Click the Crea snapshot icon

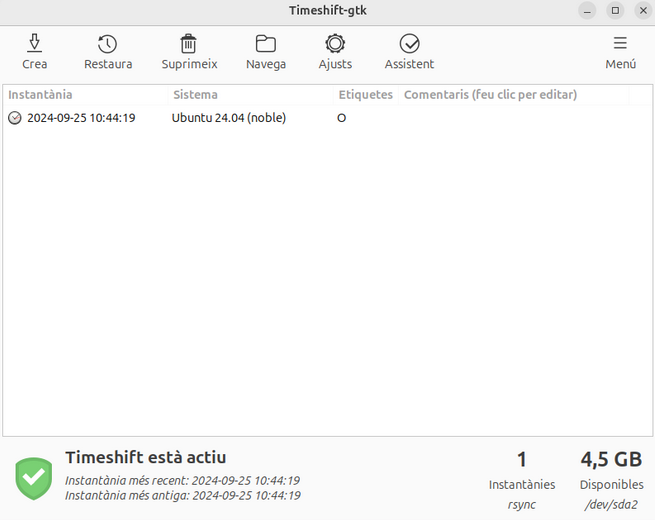pos(34,44)
